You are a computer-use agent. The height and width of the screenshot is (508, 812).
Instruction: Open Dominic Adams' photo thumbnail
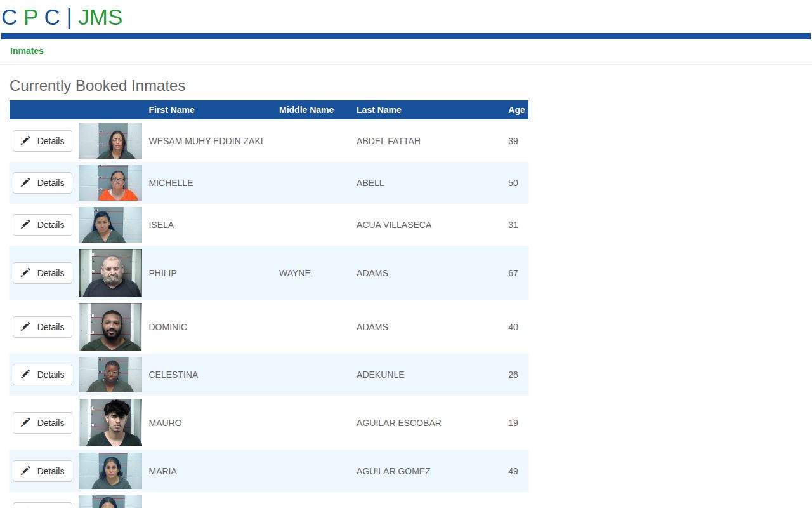coord(110,326)
